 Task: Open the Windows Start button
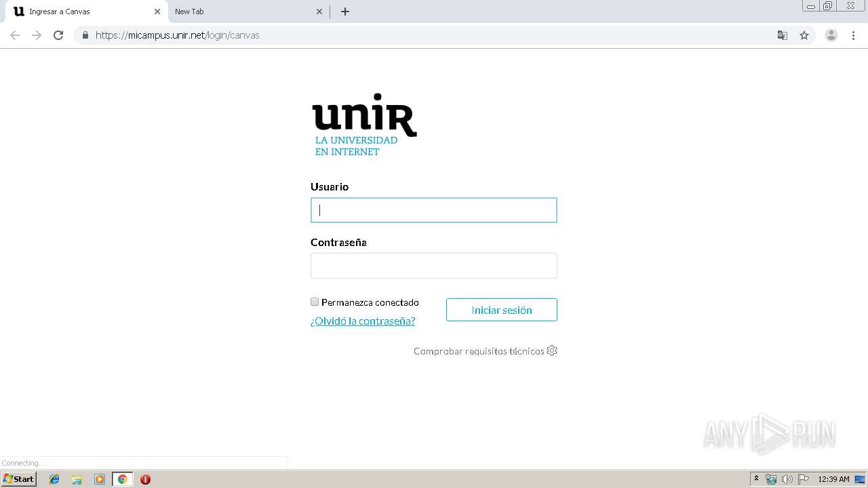[19, 479]
